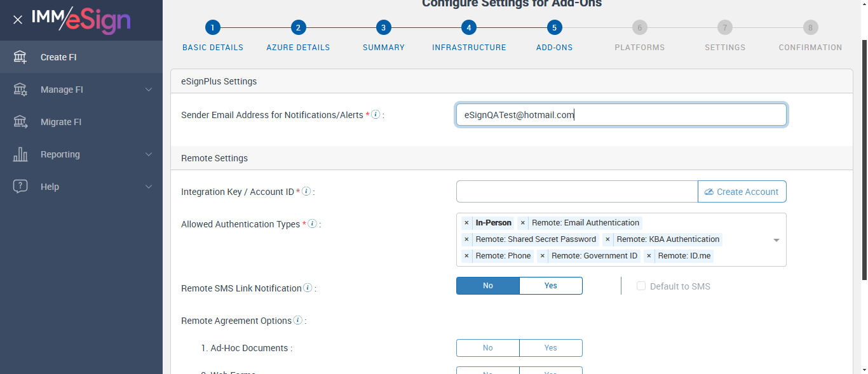Remove the Remote: KBA Authentication tag
Viewport: 868px width, 374px height.
click(x=607, y=239)
